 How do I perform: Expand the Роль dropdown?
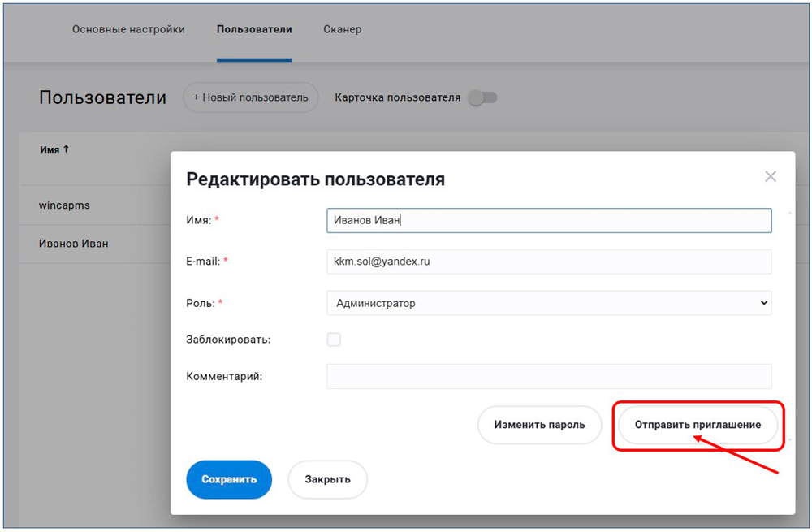pos(549,303)
